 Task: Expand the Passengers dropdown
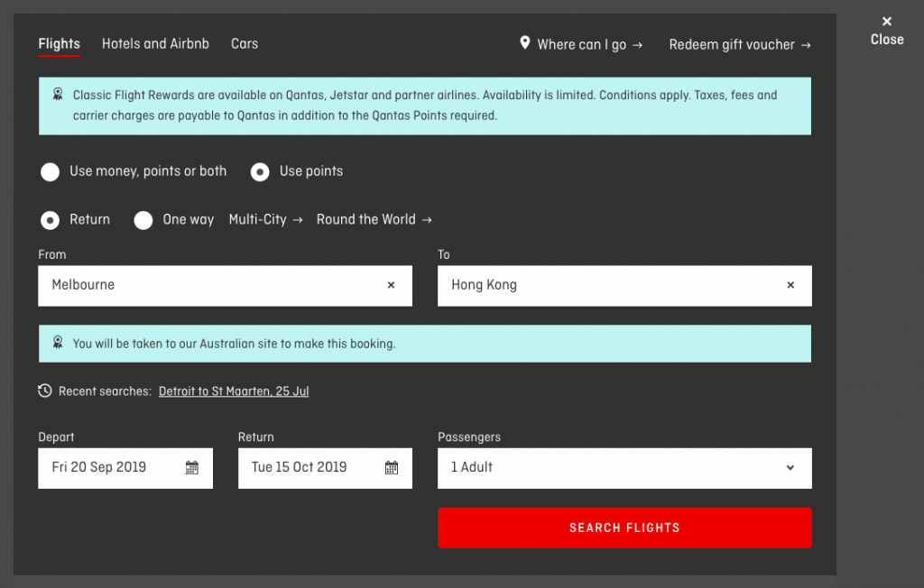[624, 468]
